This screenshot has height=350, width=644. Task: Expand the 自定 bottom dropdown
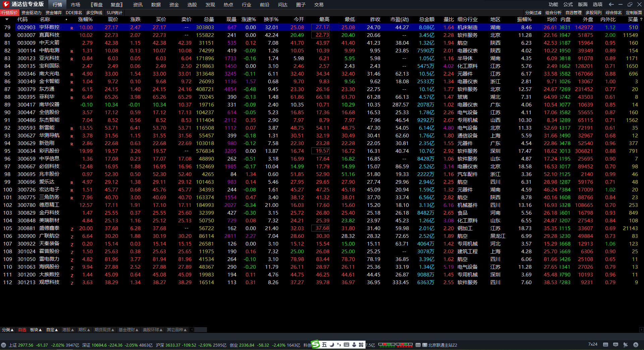click(52, 330)
